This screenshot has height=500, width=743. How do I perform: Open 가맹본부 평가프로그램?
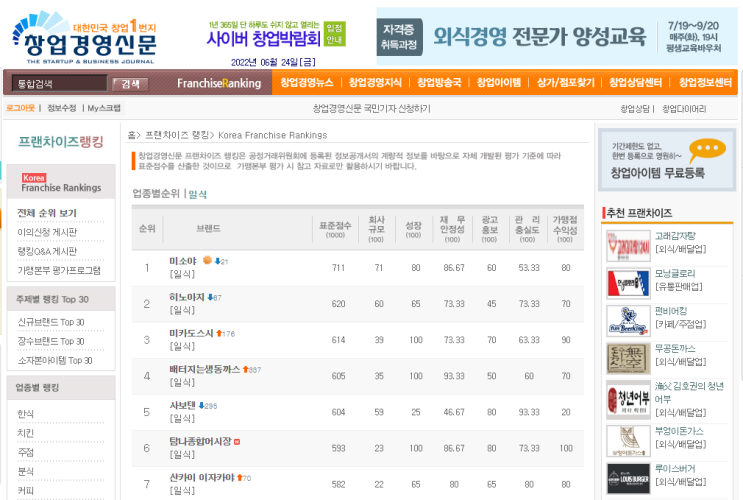click(59, 271)
